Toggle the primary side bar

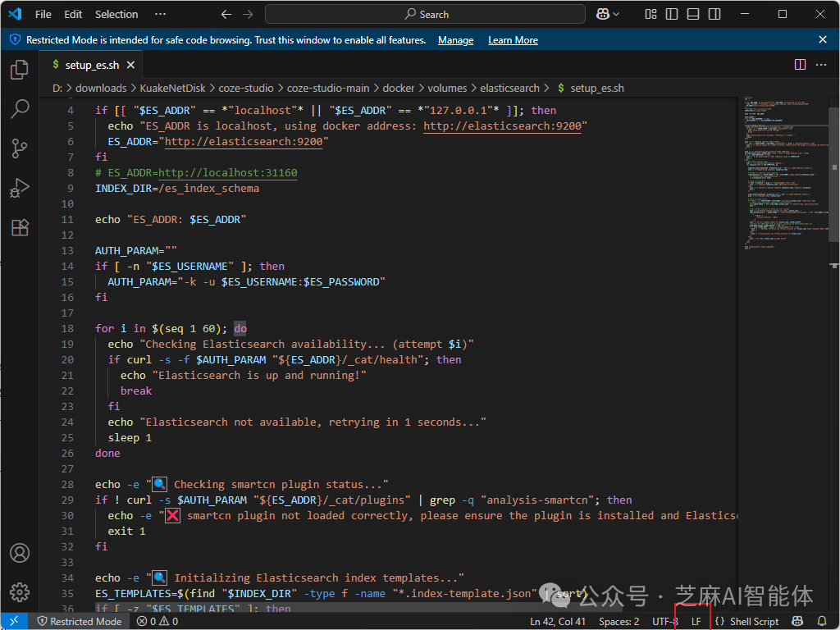tap(672, 15)
